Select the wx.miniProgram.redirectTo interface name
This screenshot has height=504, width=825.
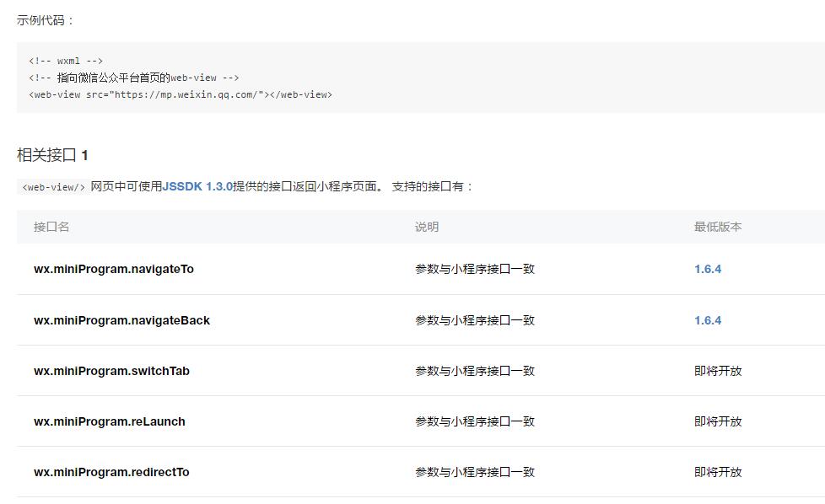(x=111, y=472)
